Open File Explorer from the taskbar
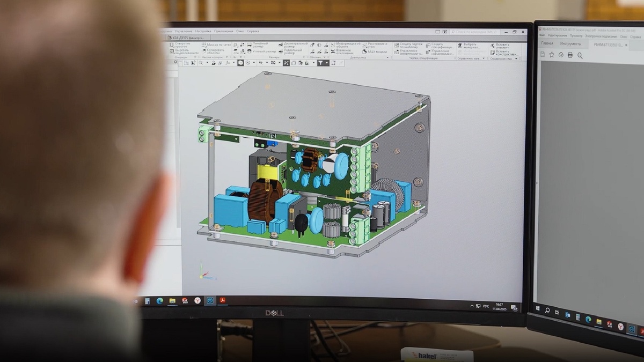644x362 pixels. point(172,301)
